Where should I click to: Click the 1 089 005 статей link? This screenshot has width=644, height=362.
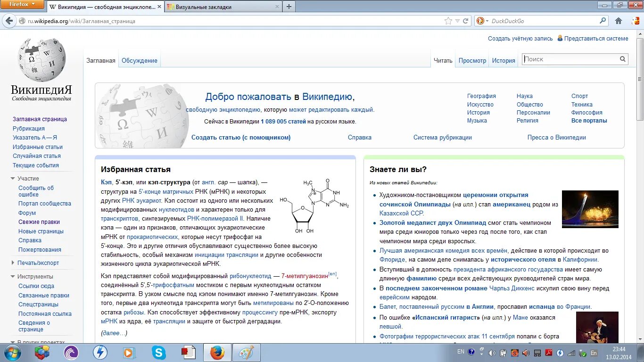(x=283, y=122)
